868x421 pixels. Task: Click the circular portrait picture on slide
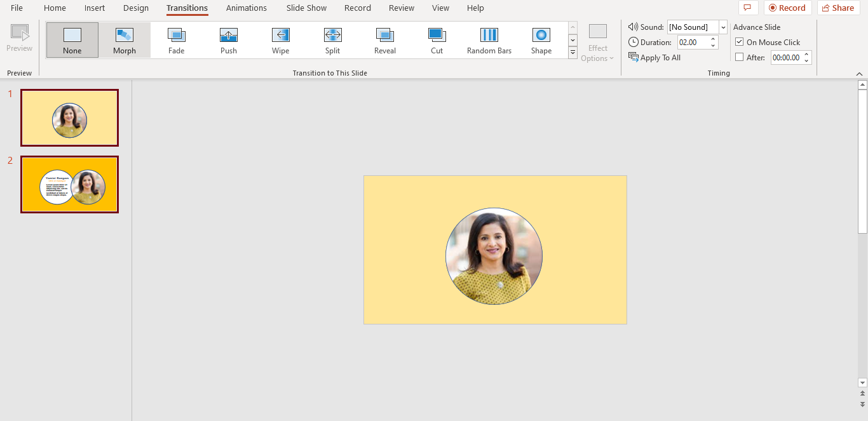point(494,256)
